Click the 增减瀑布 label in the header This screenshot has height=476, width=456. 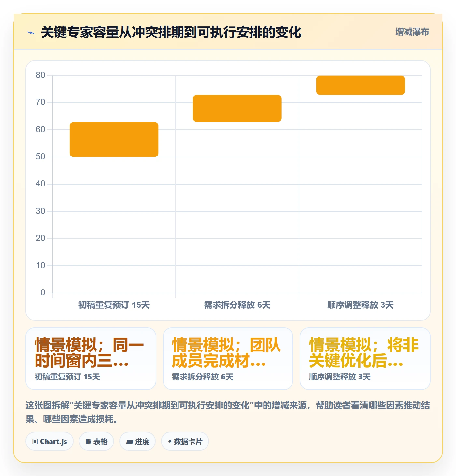(x=412, y=32)
